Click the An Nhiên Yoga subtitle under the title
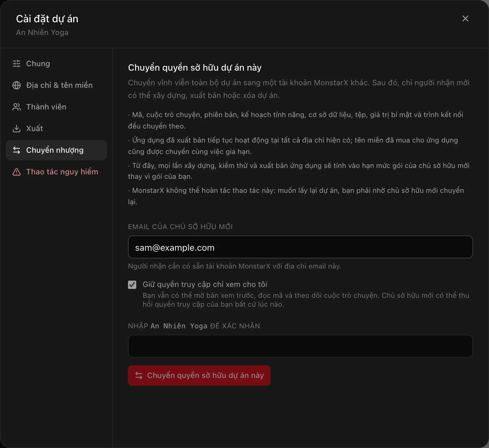 [42, 32]
